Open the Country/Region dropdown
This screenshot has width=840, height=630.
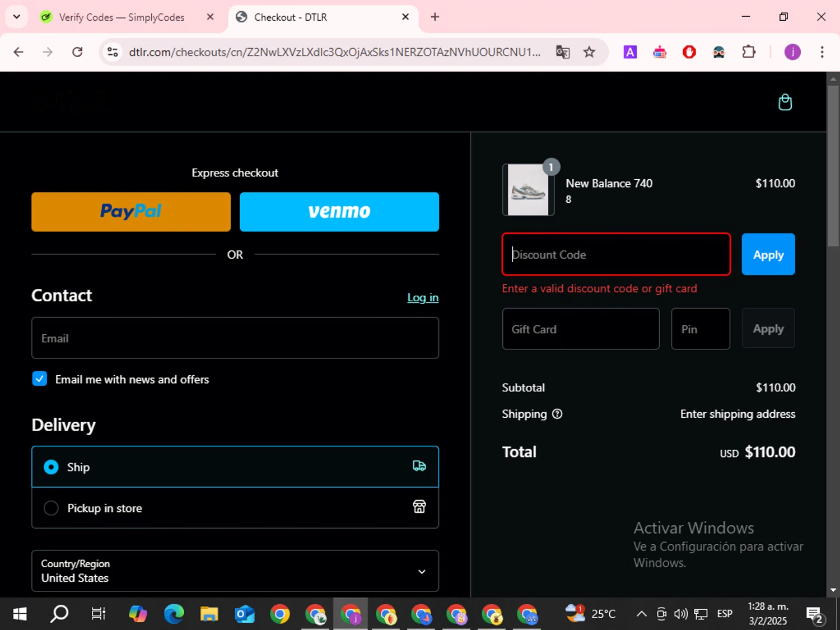(235, 571)
